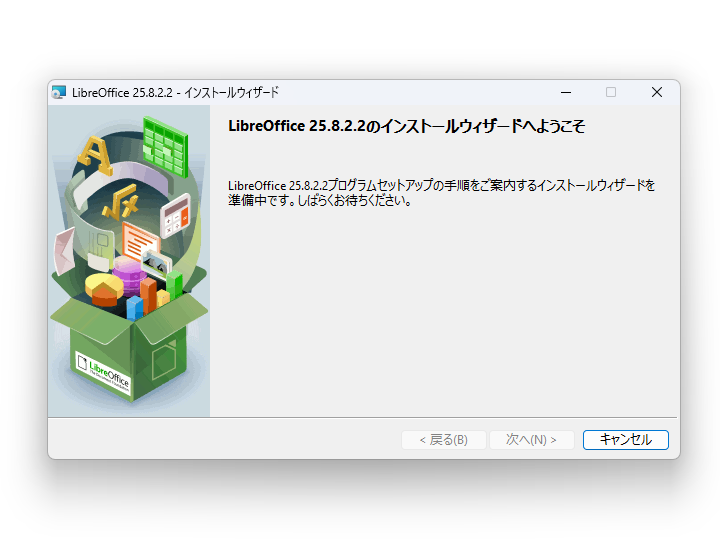Minimize the LibreOffice installer window
This screenshot has height=540, width=720.
[566, 92]
